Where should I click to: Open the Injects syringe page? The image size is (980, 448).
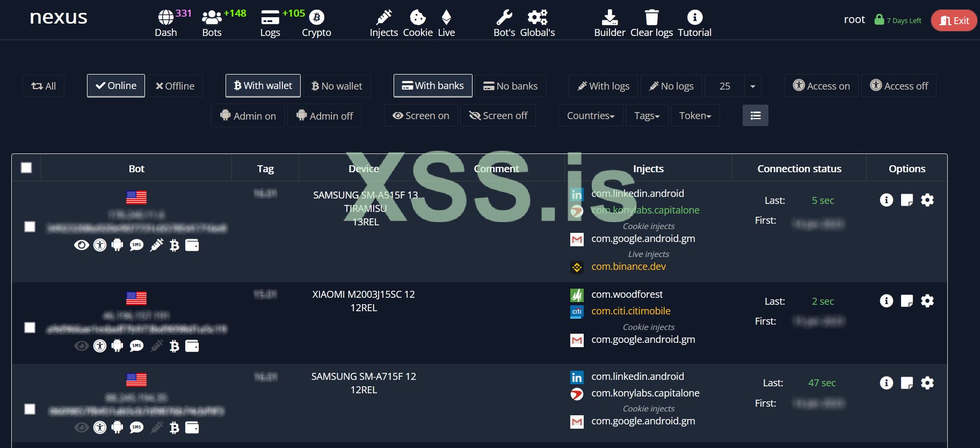[x=383, y=24]
